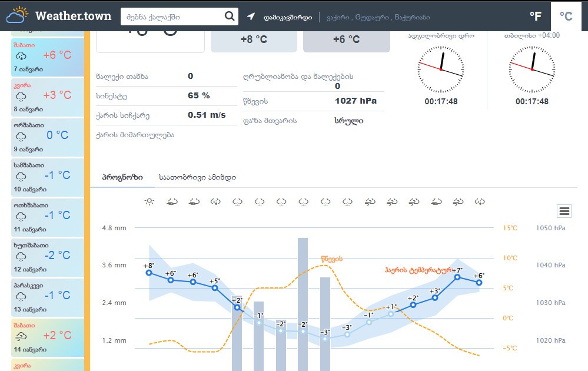The height and width of the screenshot is (371, 588).
Task: Click the magnifier search icon
Action: [x=230, y=16]
